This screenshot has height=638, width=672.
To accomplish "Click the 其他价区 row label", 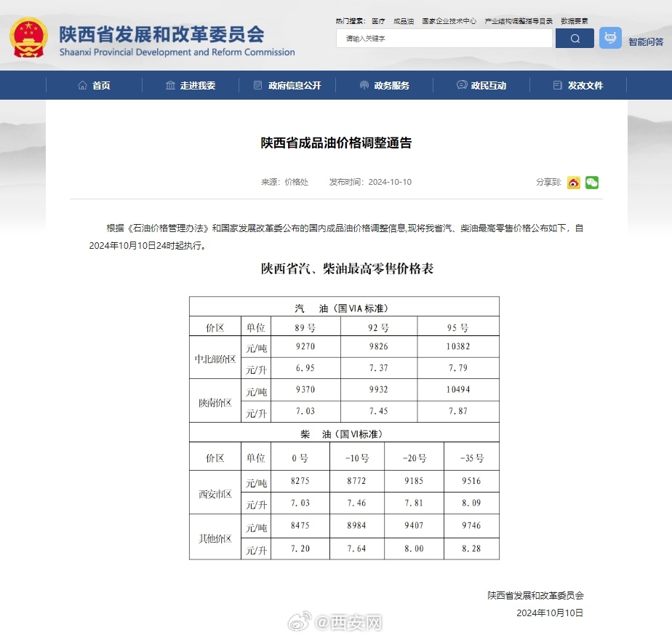I will [x=215, y=538].
